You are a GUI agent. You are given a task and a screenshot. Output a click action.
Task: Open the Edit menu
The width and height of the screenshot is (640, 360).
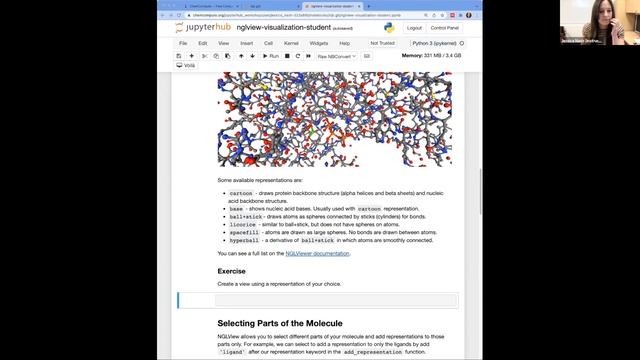click(202, 43)
